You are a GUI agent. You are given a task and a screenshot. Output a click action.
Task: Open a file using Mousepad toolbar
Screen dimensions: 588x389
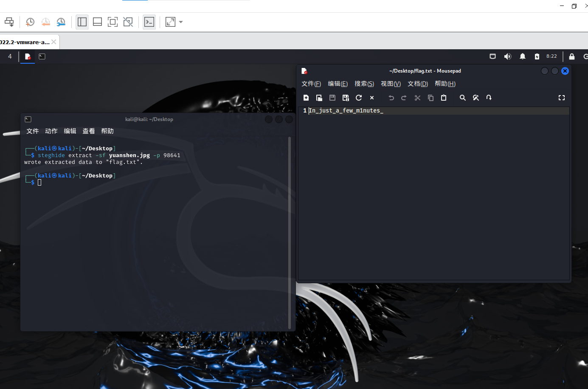click(319, 98)
